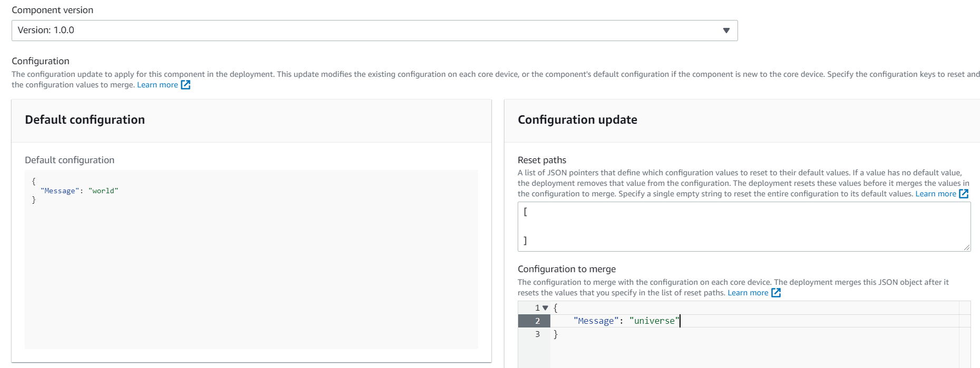
Task: Open external link icon beside Configuration Learn more
Action: (186, 85)
